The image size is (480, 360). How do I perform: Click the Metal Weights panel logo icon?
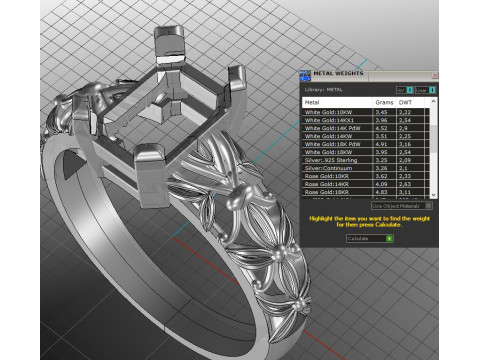305,75
